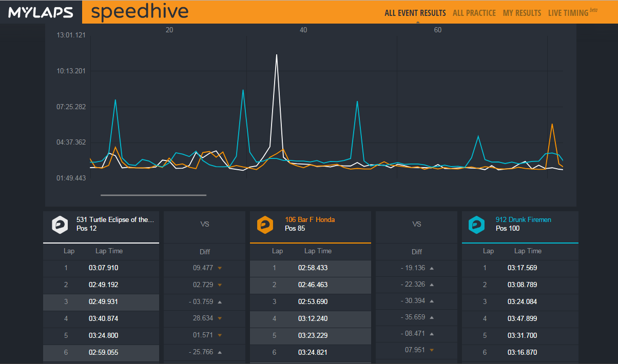Viewport: 618px width, 364px height.
Task: Click the MYLAPS logo
Action: [41, 12]
